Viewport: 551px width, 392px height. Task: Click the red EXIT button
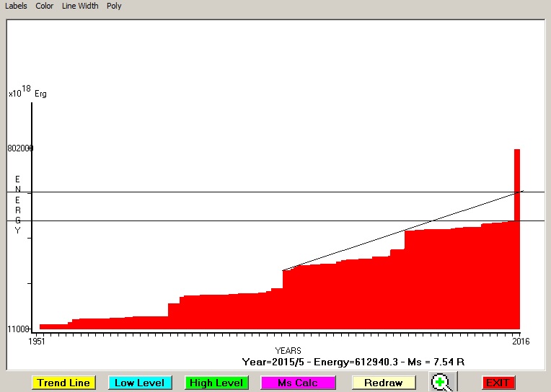coord(498,383)
